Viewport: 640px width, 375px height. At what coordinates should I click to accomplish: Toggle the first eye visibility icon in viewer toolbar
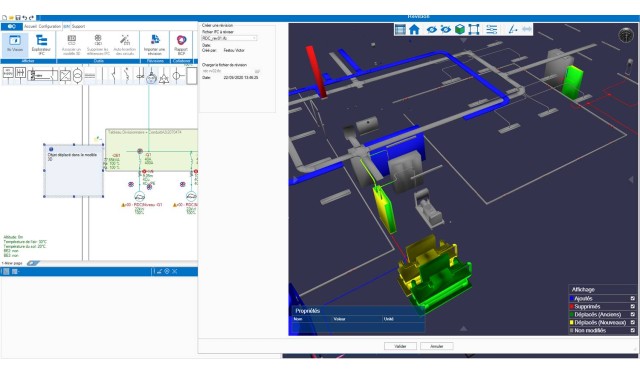point(431,29)
